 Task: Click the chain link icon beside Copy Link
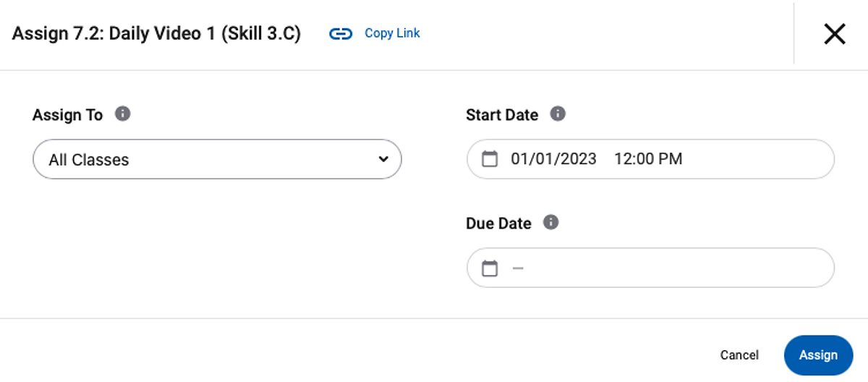click(340, 34)
